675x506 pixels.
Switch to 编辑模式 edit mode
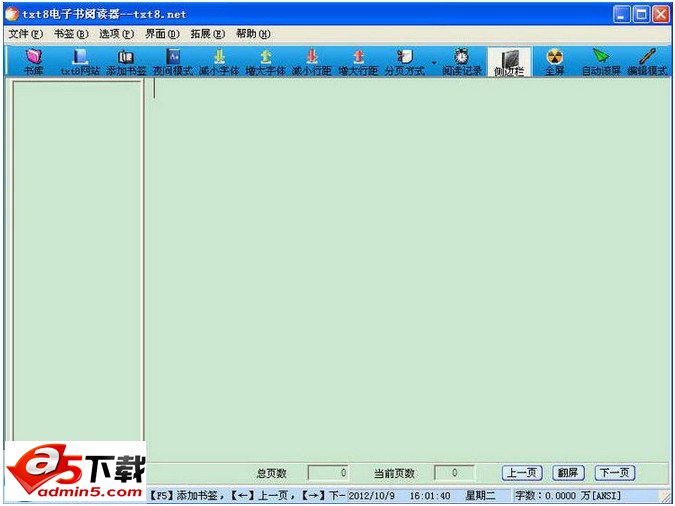[x=647, y=62]
